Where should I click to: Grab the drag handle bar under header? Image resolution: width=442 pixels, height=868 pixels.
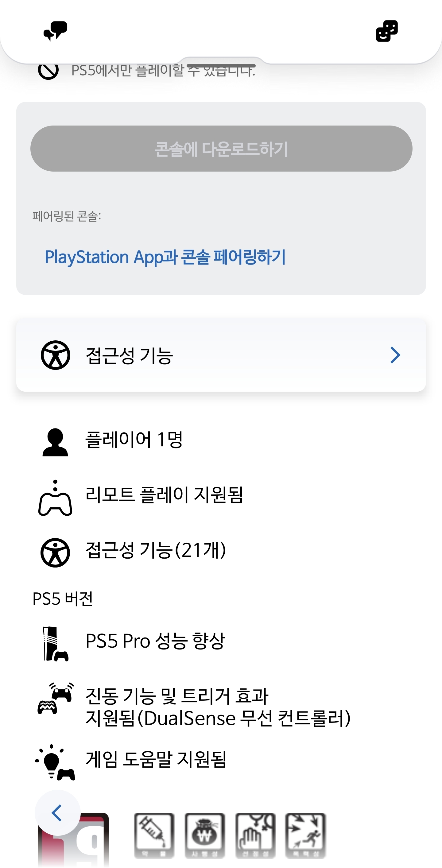[221, 65]
